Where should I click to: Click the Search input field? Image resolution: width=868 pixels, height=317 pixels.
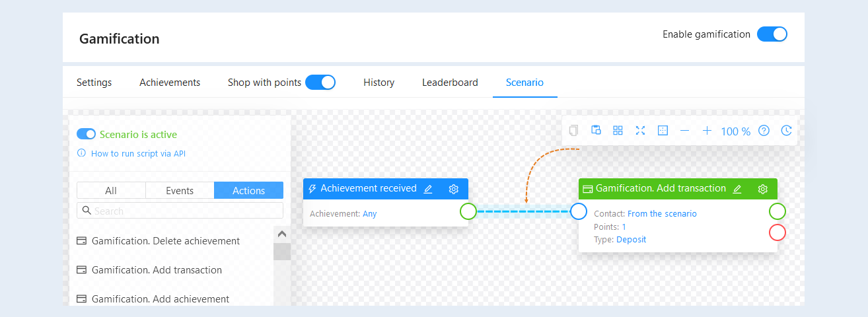click(180, 211)
